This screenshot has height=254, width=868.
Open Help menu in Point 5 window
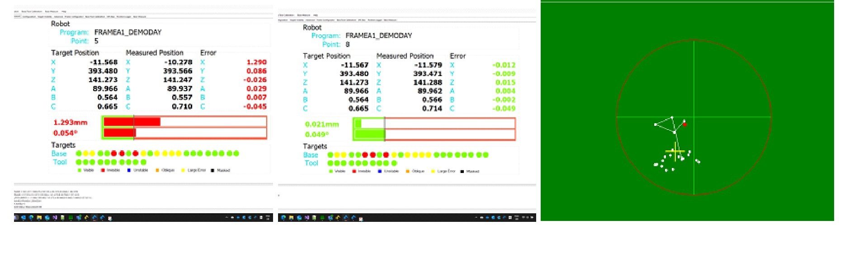coord(64,11)
